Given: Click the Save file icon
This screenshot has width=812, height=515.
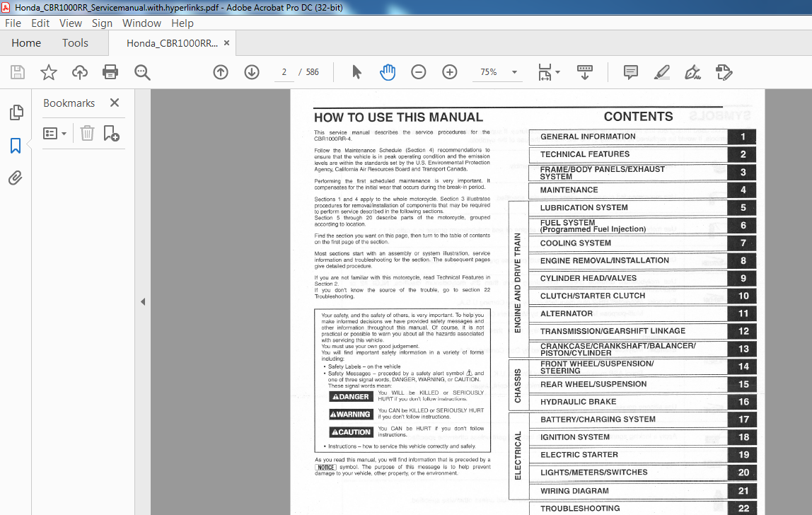Looking at the screenshot, I should (18, 72).
